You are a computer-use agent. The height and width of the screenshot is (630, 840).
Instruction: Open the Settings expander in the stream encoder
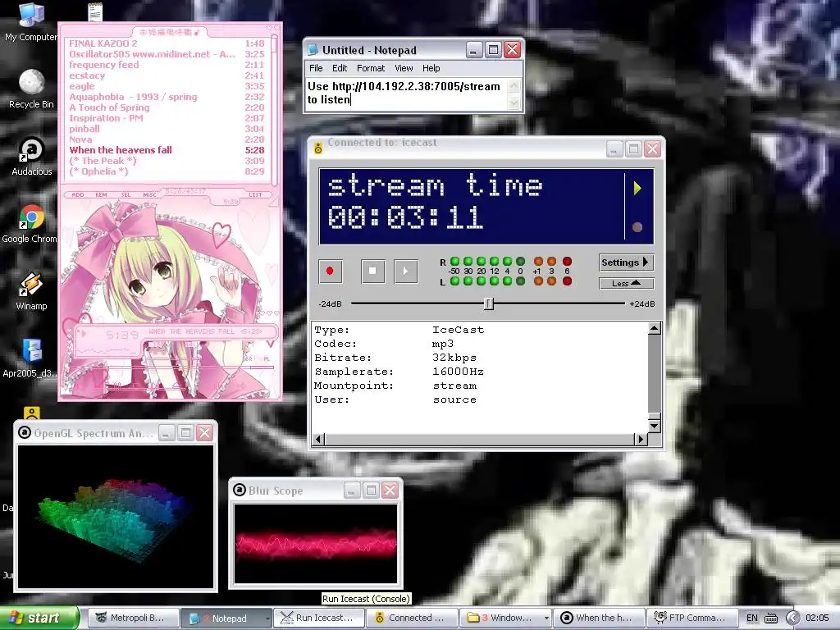coord(626,262)
